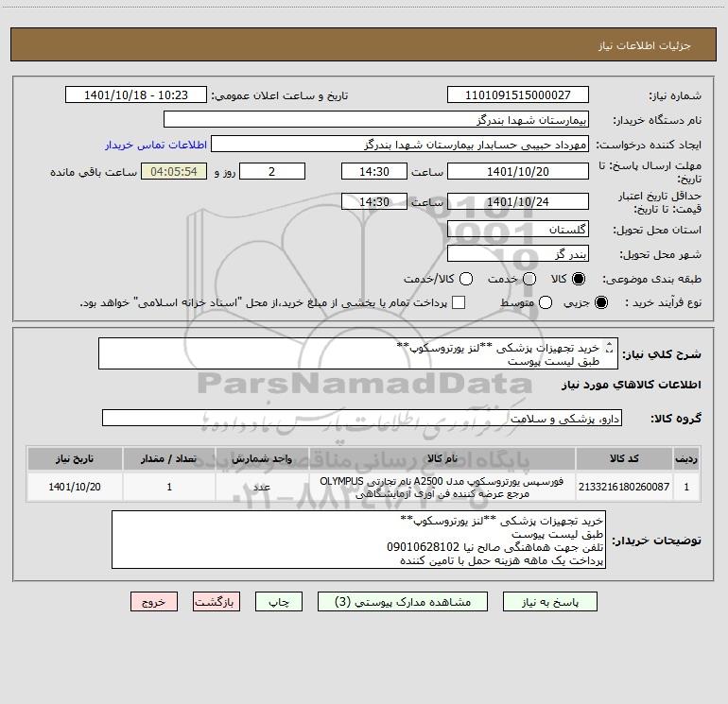Click the OLYMPUS A2500 product name cell
Viewport: 728px width, 704px height.
point(442,487)
